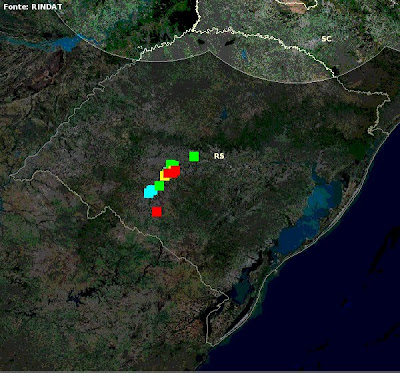Click the black lake on the RS-SC border
Screen dimensions: 400x373
pyautogui.click(x=230, y=43)
